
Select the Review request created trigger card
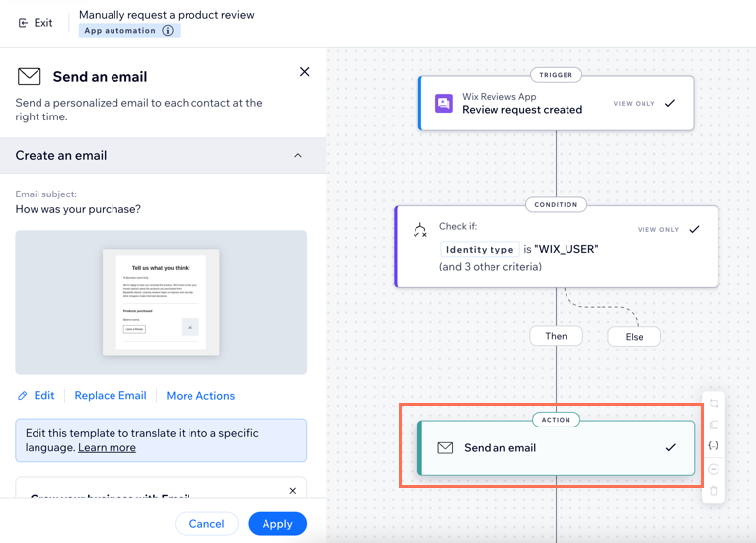(x=556, y=104)
